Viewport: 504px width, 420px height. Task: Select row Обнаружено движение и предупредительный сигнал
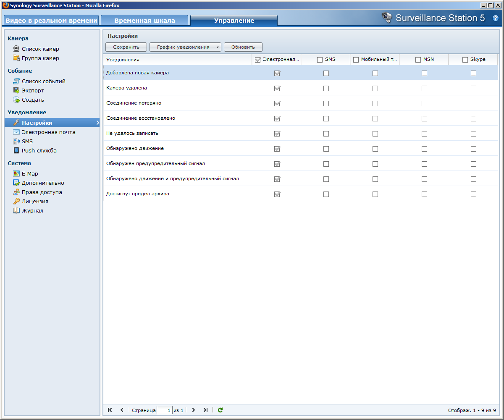click(x=301, y=178)
